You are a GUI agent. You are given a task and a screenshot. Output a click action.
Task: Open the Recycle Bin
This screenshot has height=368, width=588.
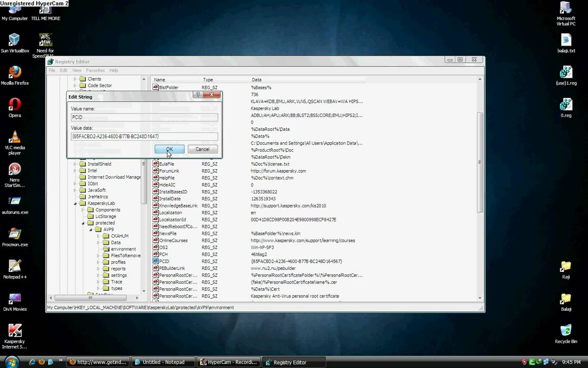point(566,334)
